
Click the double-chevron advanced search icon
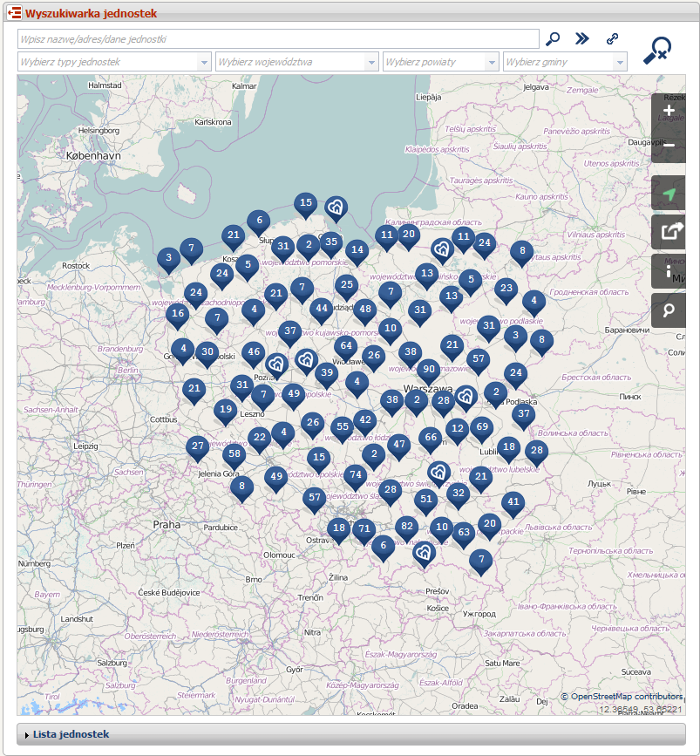[x=582, y=38]
